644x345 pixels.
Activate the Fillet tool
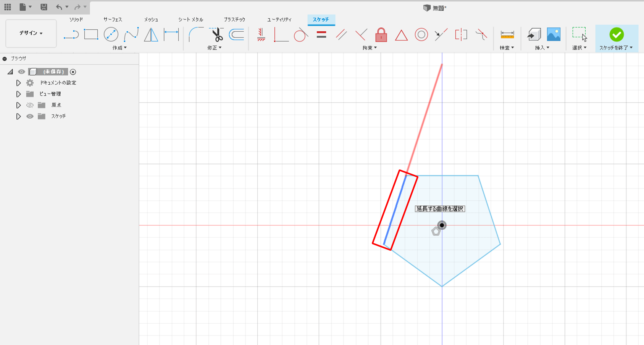click(196, 35)
